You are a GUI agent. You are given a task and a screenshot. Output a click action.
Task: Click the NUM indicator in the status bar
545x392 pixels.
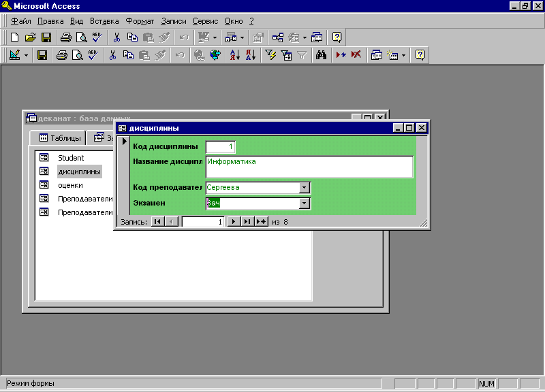click(486, 384)
